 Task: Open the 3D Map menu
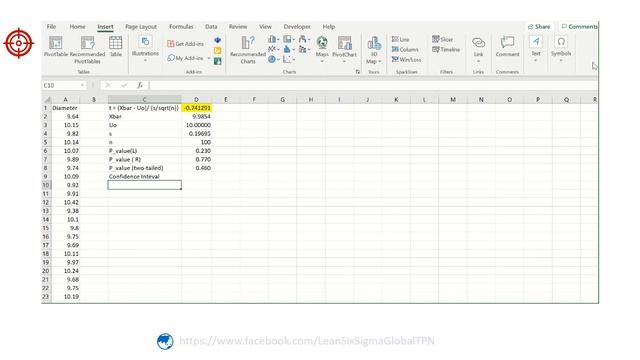[x=374, y=50]
